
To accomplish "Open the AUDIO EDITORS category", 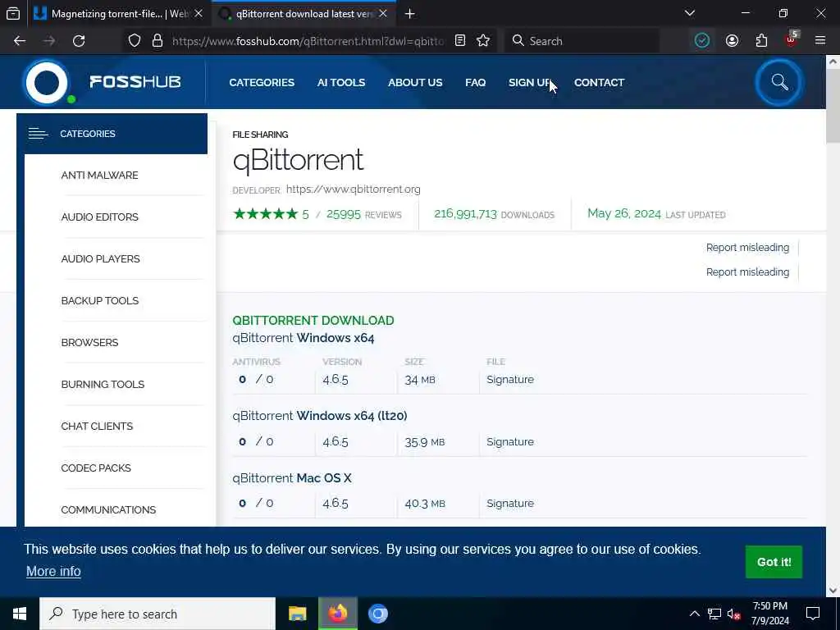I will pyautogui.click(x=99, y=217).
